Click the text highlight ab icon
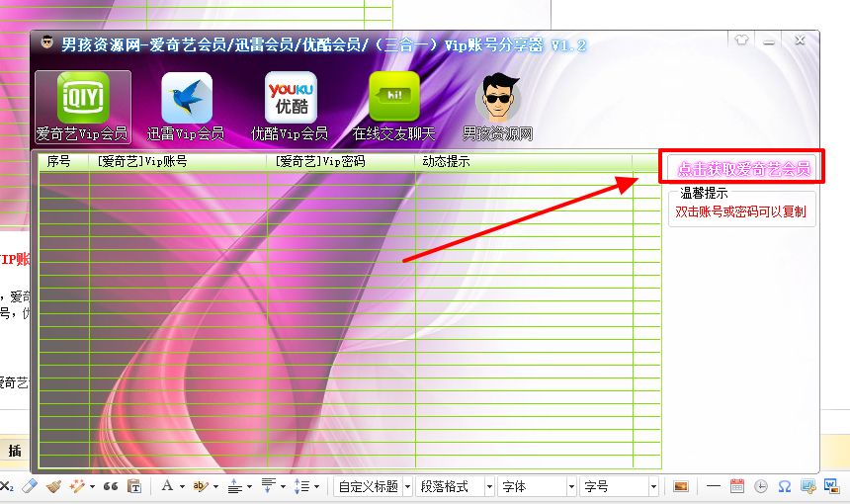850x504 pixels. point(201,486)
